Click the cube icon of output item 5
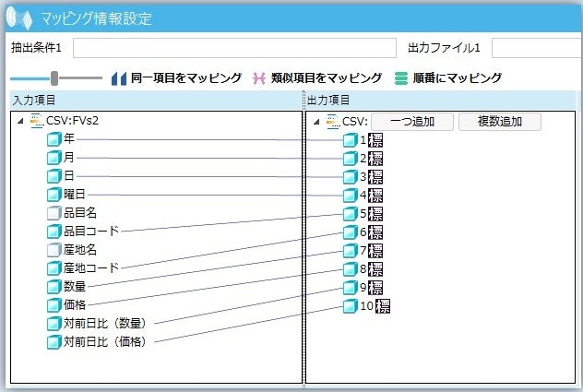 point(350,214)
